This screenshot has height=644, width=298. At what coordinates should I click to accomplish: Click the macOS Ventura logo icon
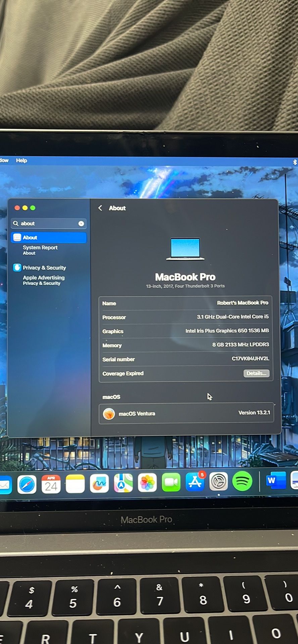(x=109, y=414)
